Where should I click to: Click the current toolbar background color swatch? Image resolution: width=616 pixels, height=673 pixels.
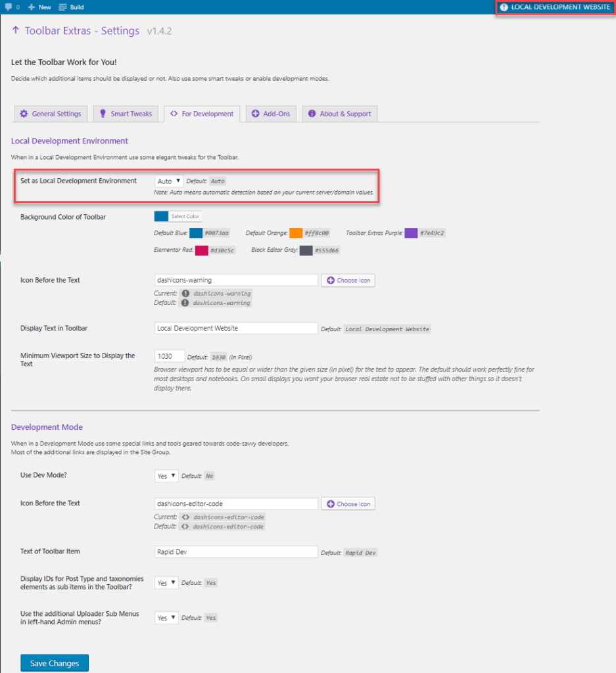coord(162,216)
